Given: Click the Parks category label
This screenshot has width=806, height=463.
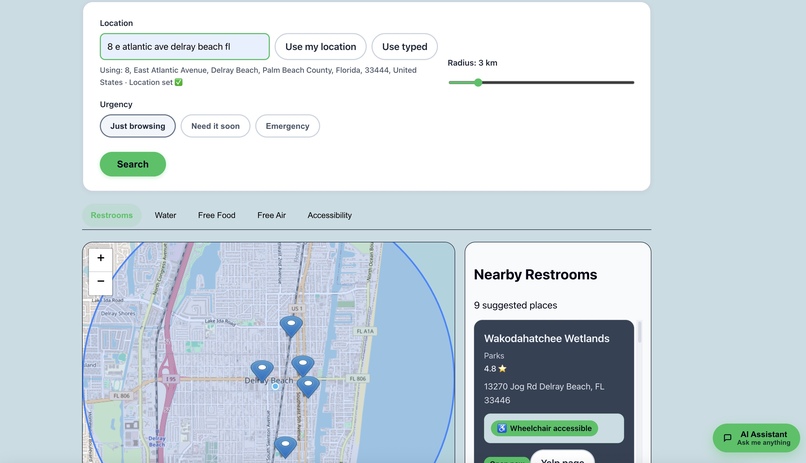Looking at the screenshot, I should pyautogui.click(x=494, y=356).
